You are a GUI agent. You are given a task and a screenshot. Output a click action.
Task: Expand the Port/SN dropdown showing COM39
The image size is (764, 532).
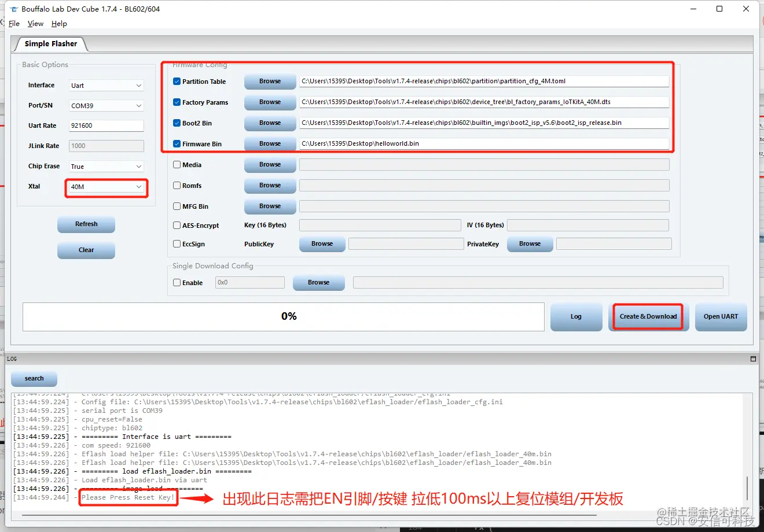click(x=106, y=106)
